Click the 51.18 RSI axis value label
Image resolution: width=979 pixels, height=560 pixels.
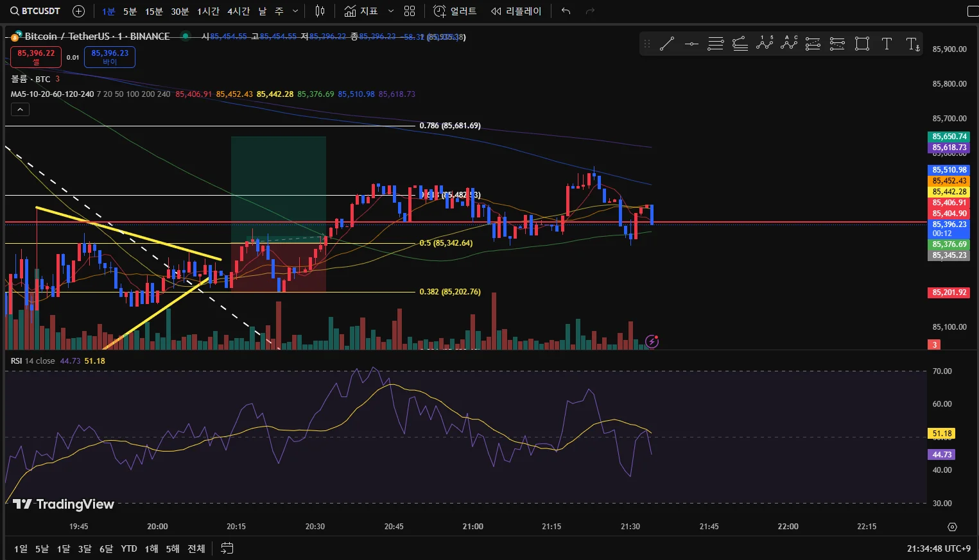coord(942,434)
